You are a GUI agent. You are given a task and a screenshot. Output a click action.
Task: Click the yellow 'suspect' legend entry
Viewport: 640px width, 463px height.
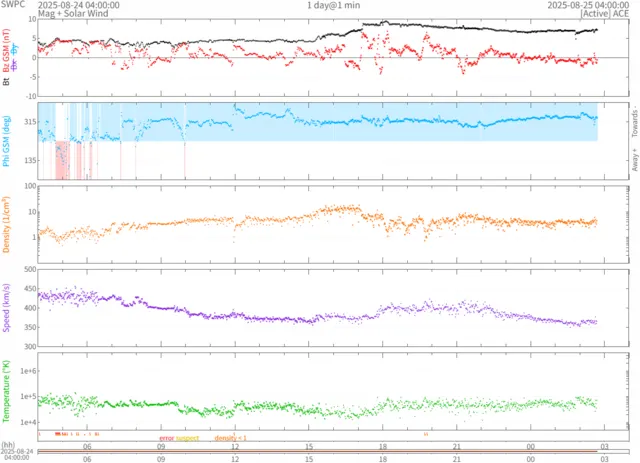[x=188, y=438]
